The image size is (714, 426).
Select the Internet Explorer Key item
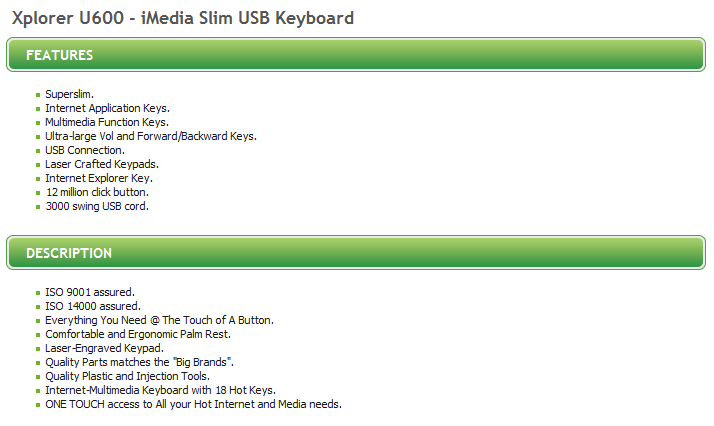coord(99,178)
